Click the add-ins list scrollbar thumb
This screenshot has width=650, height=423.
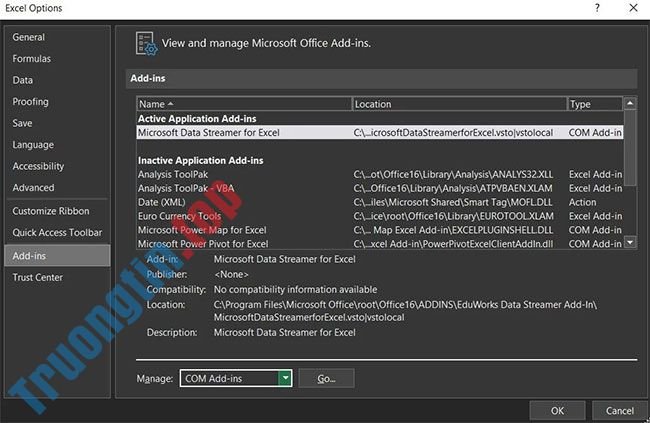coord(630,147)
